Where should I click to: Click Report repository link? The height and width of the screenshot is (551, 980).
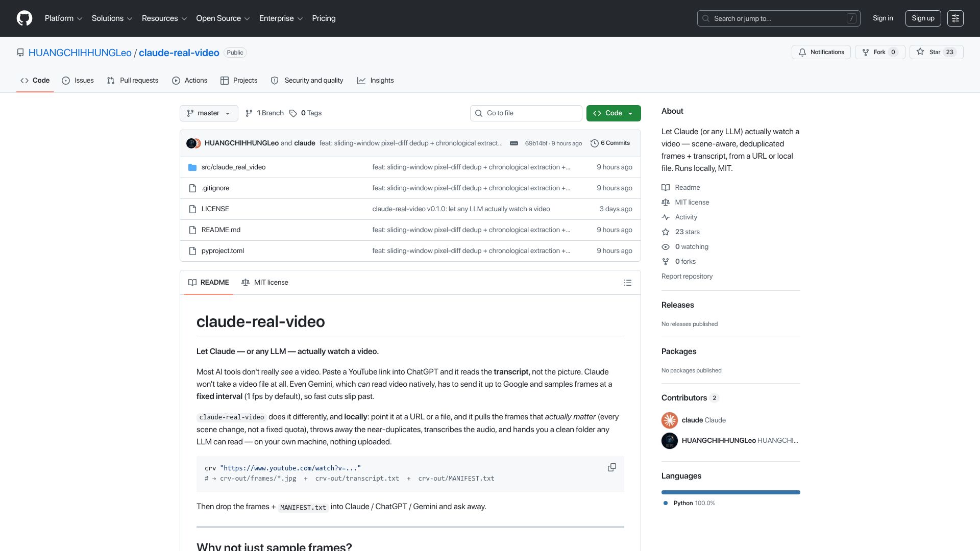click(x=687, y=277)
